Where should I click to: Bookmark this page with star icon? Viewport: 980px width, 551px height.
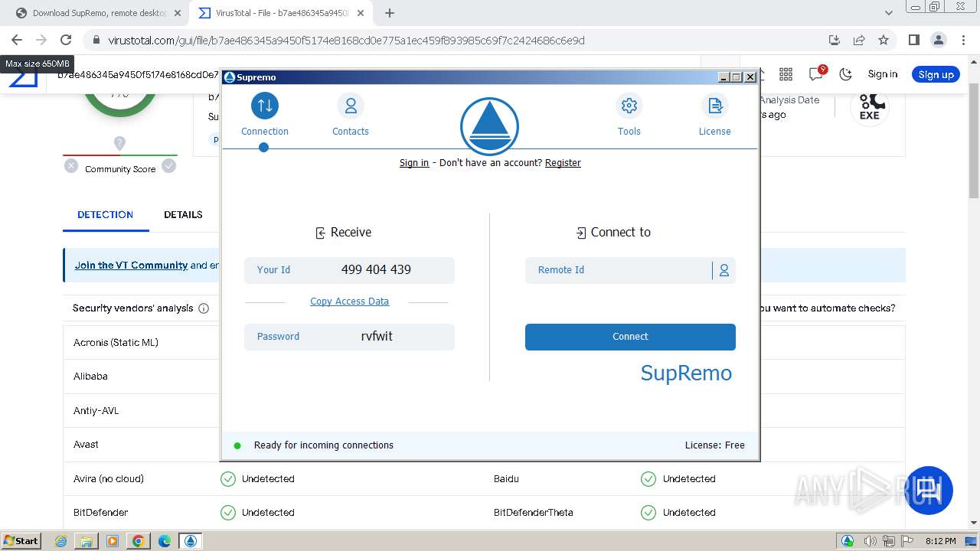884,40
